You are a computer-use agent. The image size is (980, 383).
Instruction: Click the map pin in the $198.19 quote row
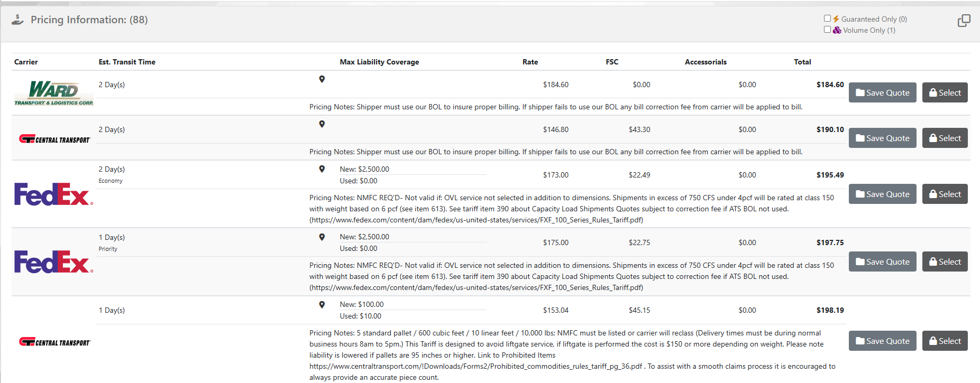click(x=322, y=305)
